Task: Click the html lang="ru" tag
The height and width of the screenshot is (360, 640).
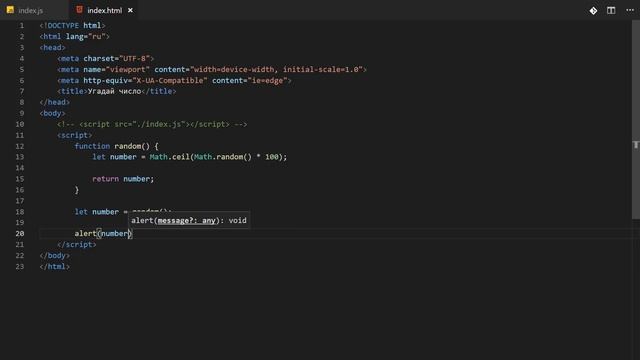Action: point(74,37)
